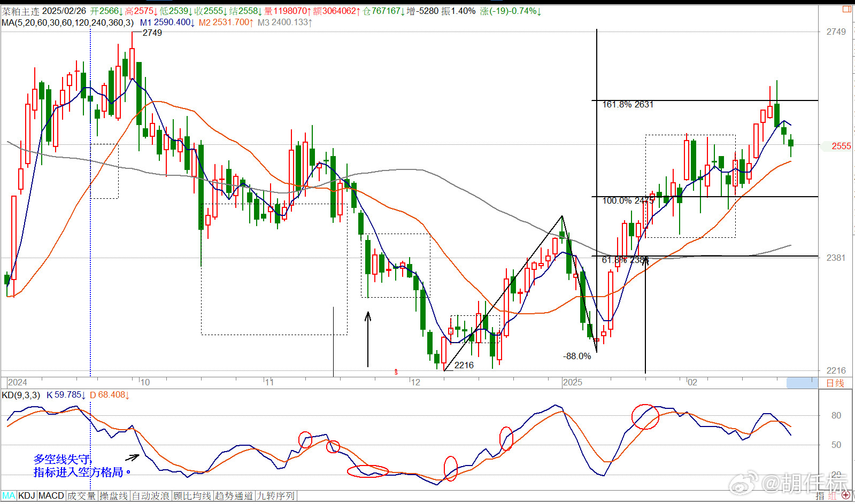Click the 2024 label on the date axis
The width and height of the screenshot is (855, 504).
coord(17,383)
